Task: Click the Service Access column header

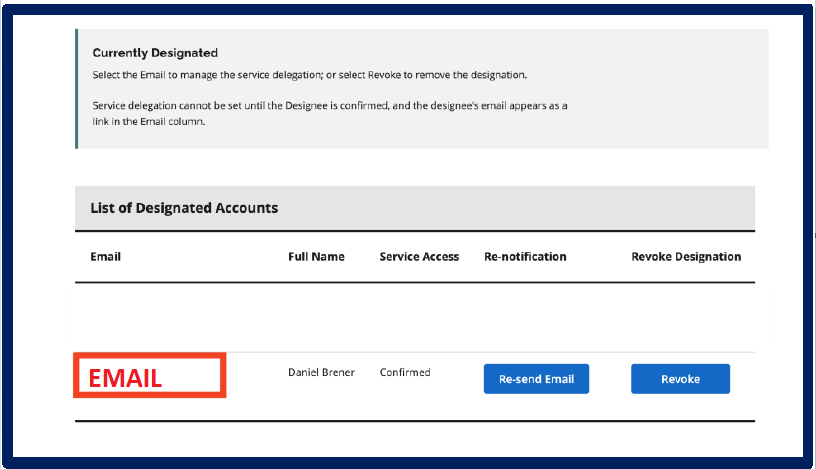Action: [x=419, y=257]
